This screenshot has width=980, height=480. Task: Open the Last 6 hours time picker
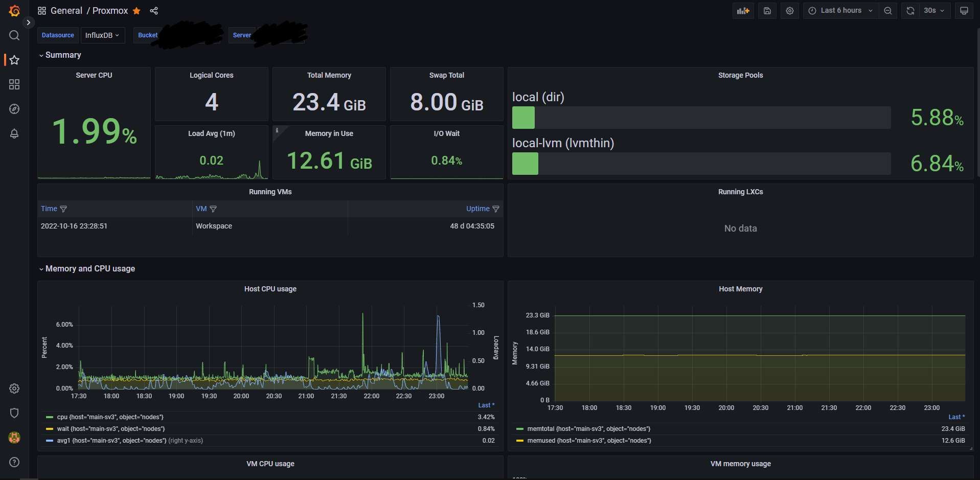[x=840, y=11]
